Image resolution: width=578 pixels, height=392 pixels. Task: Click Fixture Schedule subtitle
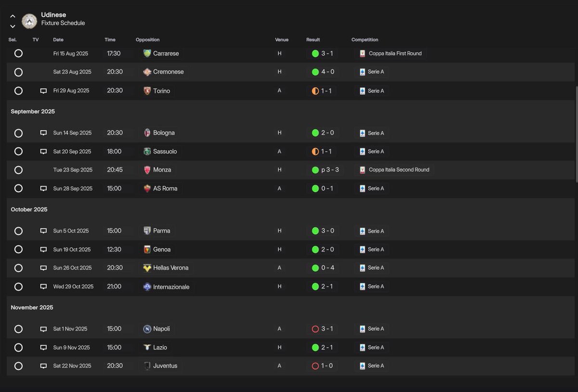[63, 23]
